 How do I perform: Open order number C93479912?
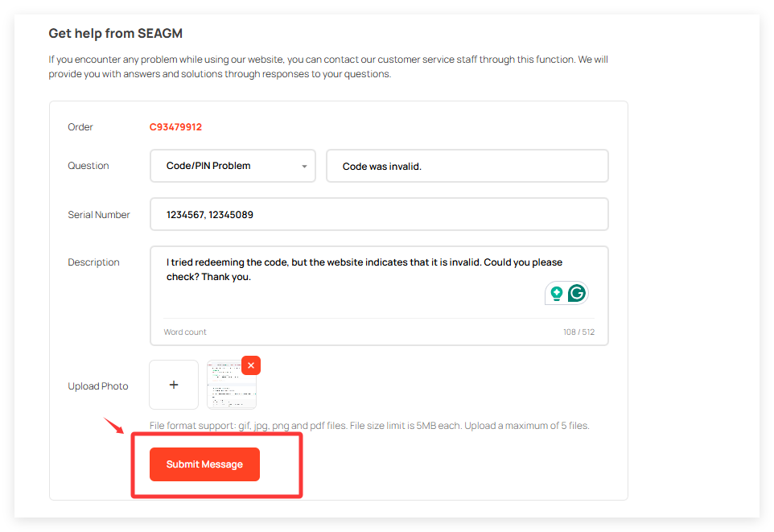coord(175,127)
